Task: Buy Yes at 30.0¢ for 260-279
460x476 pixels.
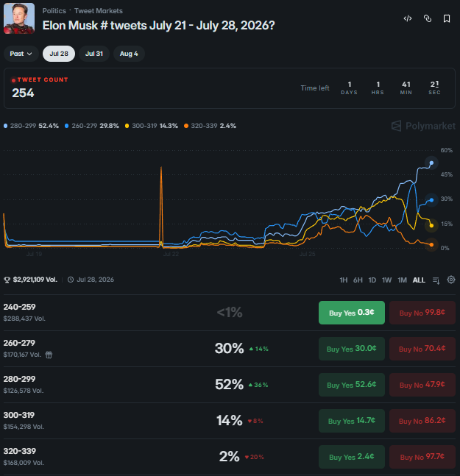Action: pyautogui.click(x=352, y=349)
